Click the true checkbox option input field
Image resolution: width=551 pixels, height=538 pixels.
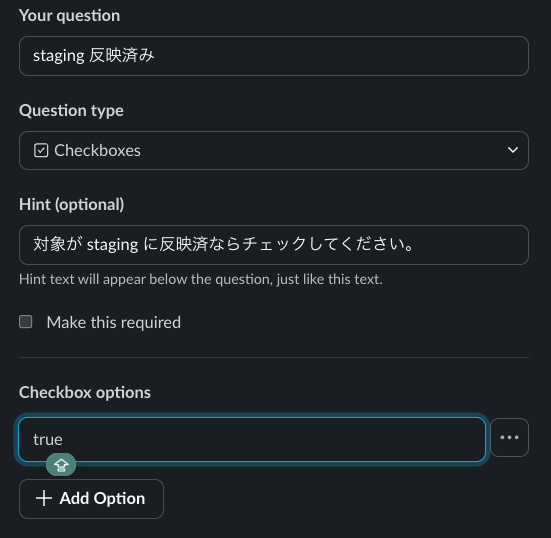(x=252, y=439)
